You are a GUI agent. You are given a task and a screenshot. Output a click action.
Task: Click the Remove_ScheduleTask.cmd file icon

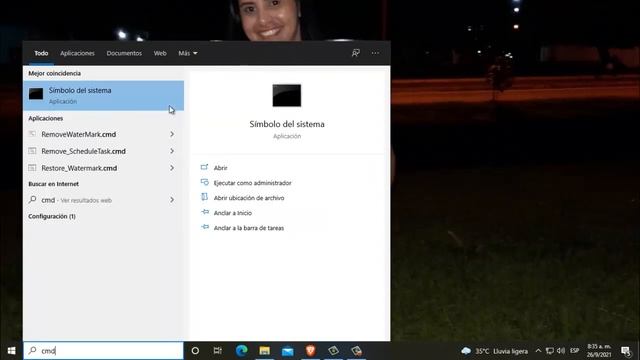tap(32, 151)
